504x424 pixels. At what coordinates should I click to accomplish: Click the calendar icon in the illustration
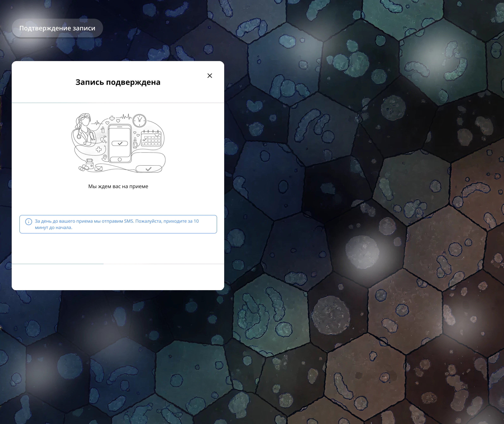[x=151, y=139]
